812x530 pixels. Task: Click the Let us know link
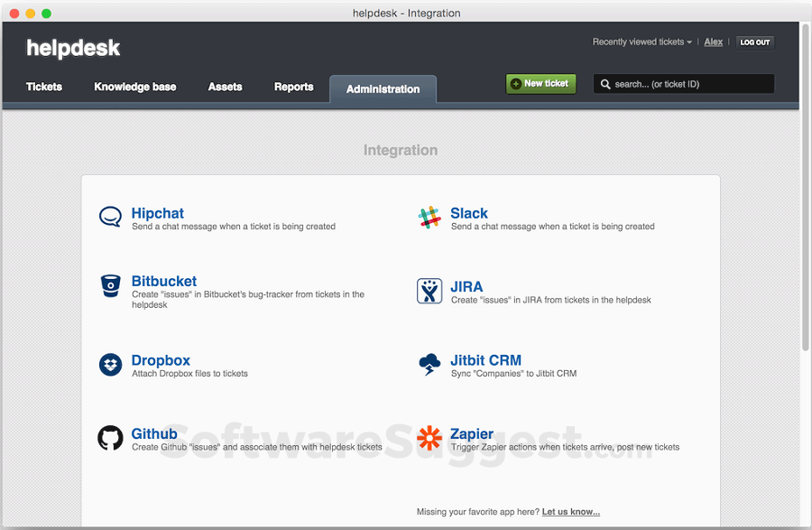570,511
